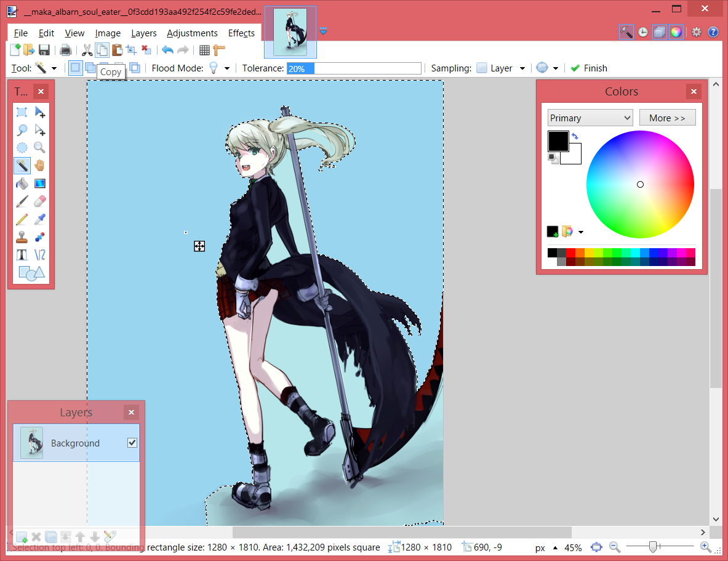Open the Image menu

tap(108, 33)
